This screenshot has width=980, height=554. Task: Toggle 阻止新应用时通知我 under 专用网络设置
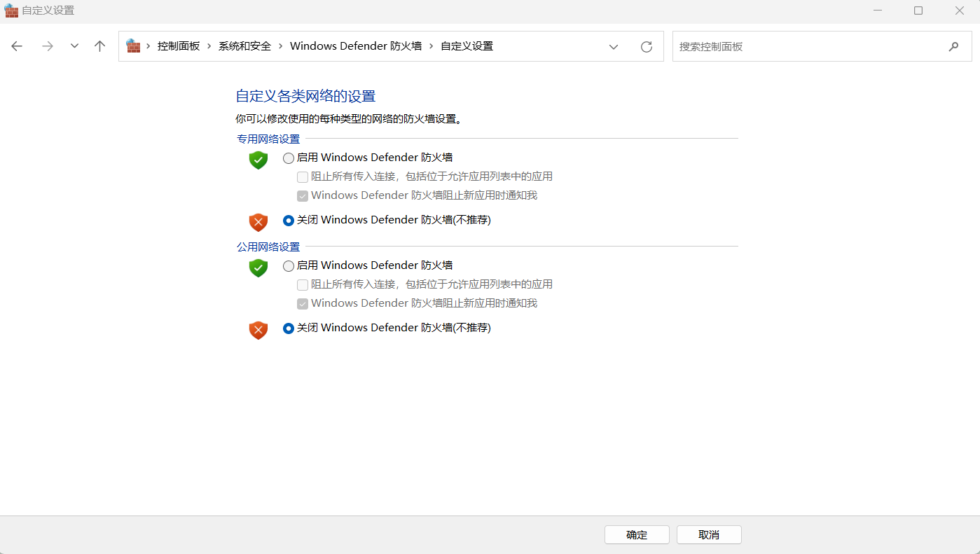(x=303, y=196)
